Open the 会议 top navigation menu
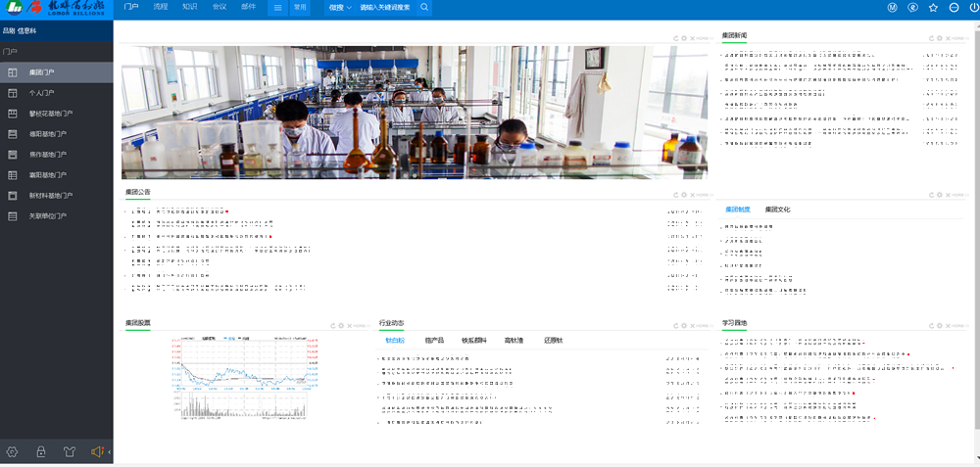 tap(220, 8)
